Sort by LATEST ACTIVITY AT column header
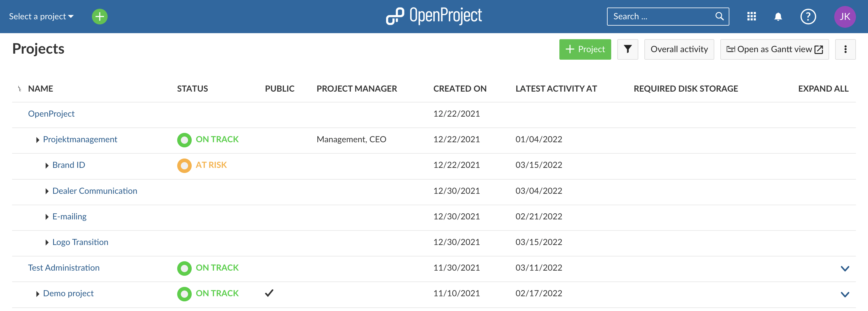Image resolution: width=868 pixels, height=311 pixels. coord(556,89)
